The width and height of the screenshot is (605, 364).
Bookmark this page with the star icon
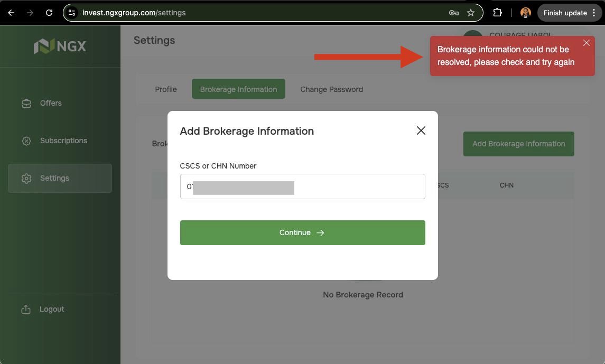[471, 13]
